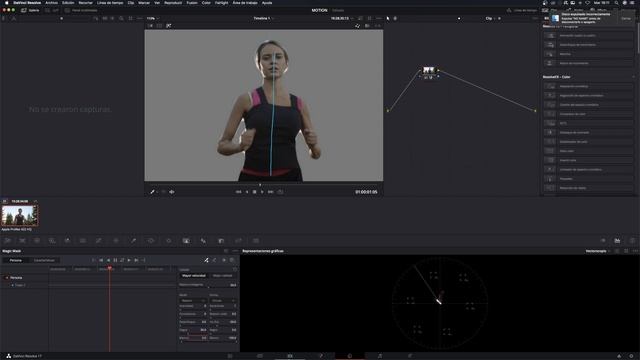Open the Scopes palette

[x=617, y=241]
